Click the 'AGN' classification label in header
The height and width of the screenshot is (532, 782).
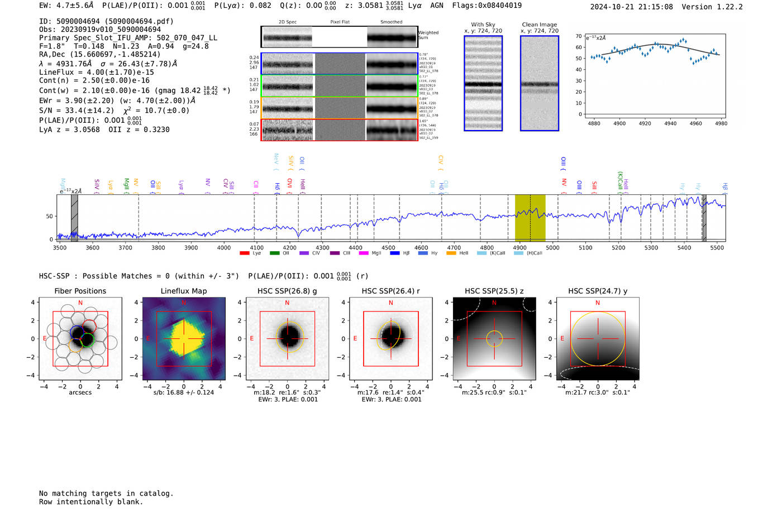[437, 6]
